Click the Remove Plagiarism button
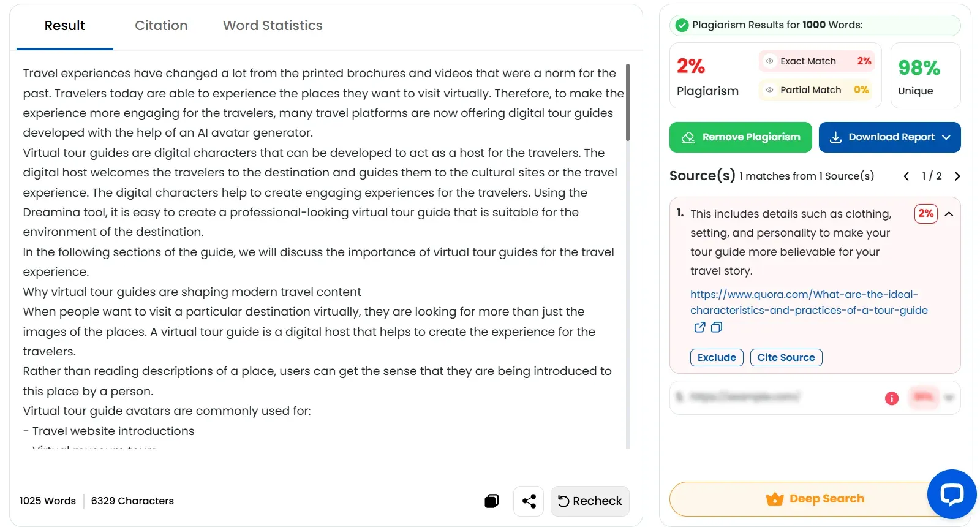Viewport: 980px width, 527px height. 741,137
